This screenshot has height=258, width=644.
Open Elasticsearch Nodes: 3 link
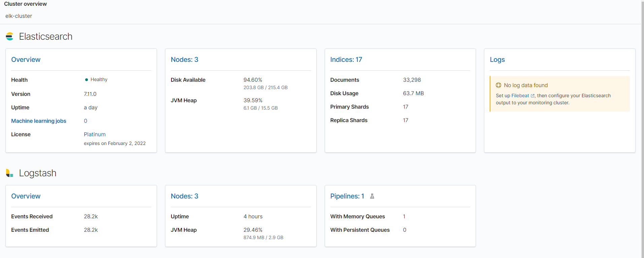[185, 60]
